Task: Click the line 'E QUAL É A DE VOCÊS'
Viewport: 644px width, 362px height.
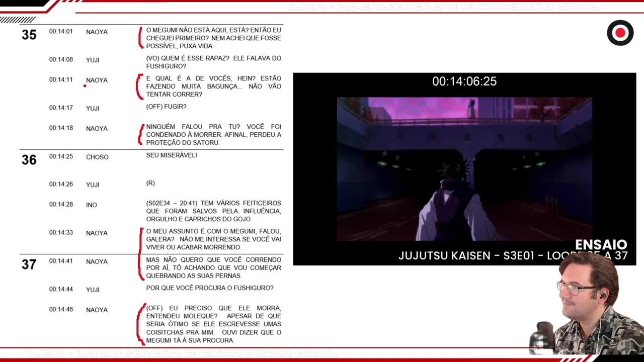Action: coord(214,86)
